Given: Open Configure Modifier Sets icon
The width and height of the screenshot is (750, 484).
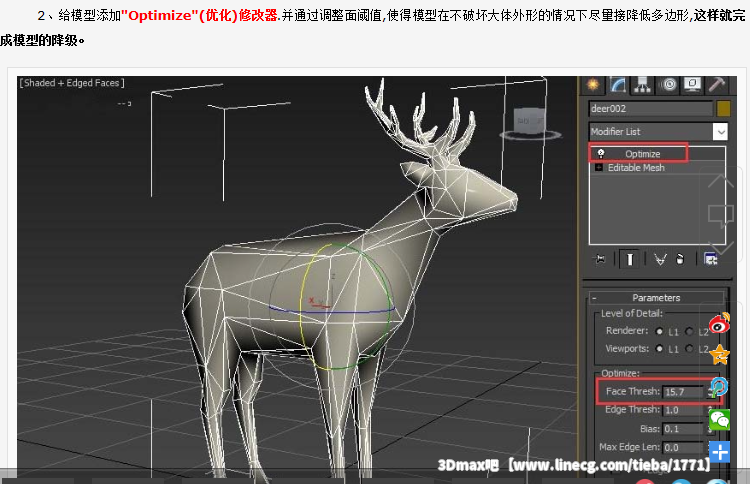Looking at the screenshot, I should click(x=710, y=259).
